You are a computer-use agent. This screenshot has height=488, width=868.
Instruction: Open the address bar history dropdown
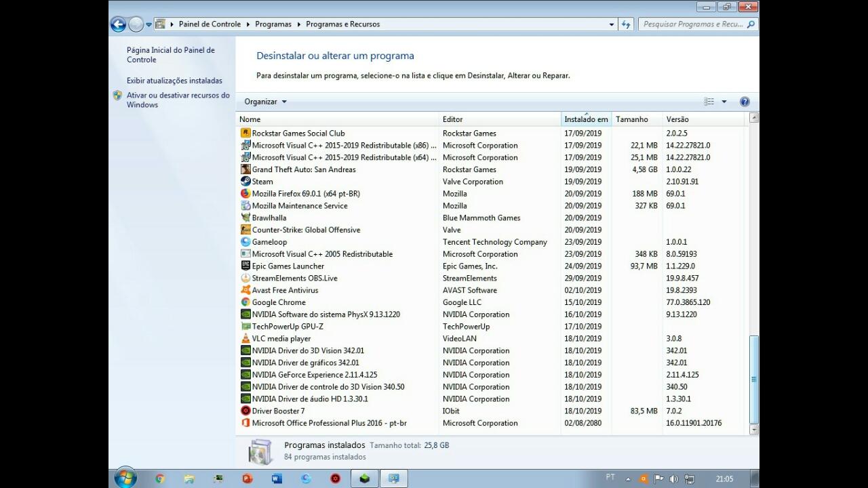(x=612, y=24)
